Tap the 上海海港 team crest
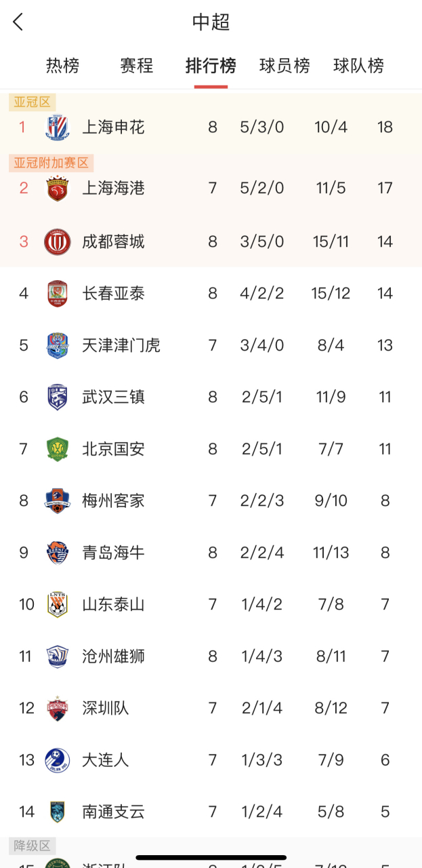Screen dimensions: 422x868 pyautogui.click(x=57, y=188)
